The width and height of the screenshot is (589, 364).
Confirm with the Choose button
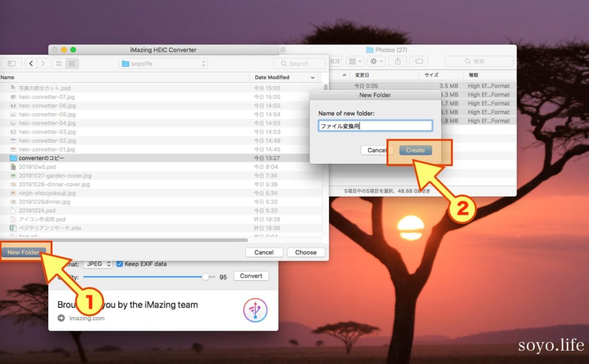pyautogui.click(x=306, y=252)
